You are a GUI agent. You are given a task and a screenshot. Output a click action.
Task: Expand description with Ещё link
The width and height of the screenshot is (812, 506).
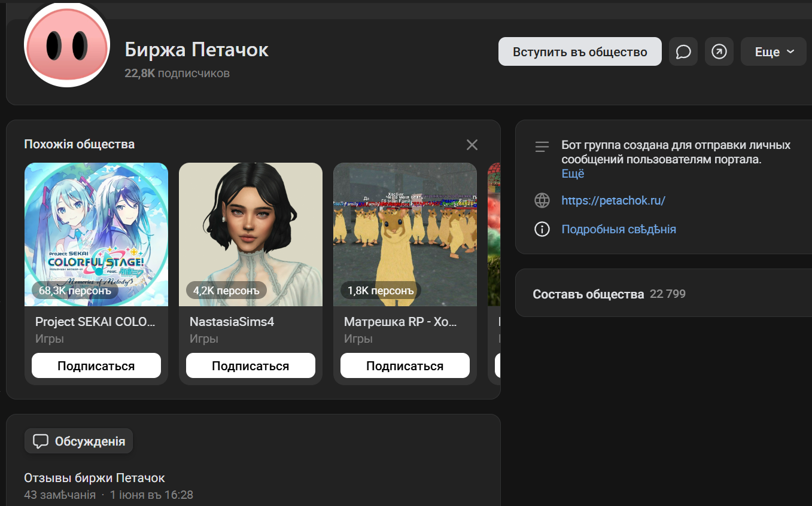click(x=573, y=174)
